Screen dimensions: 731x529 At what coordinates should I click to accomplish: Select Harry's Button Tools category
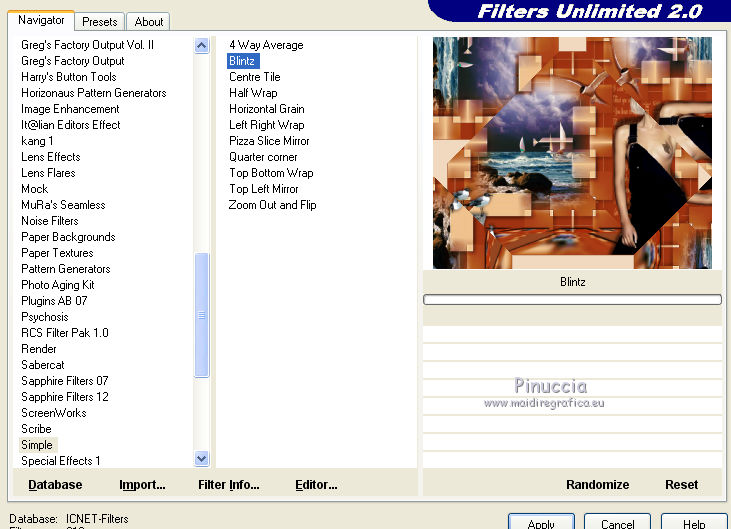pyautogui.click(x=69, y=77)
